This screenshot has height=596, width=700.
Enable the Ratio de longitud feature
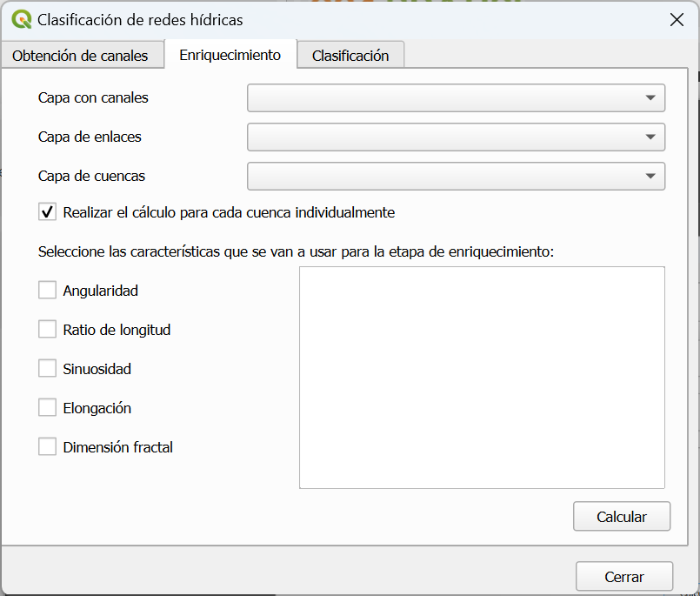(x=47, y=329)
